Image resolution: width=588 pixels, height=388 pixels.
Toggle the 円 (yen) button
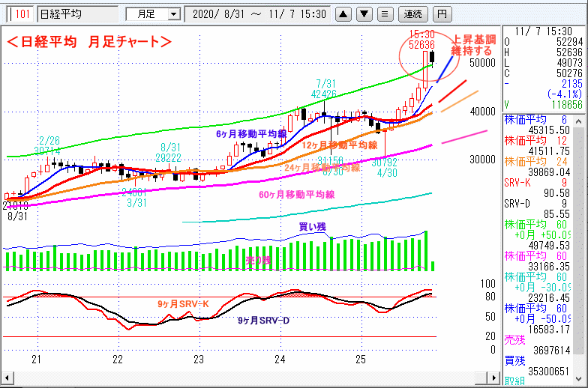point(442,13)
